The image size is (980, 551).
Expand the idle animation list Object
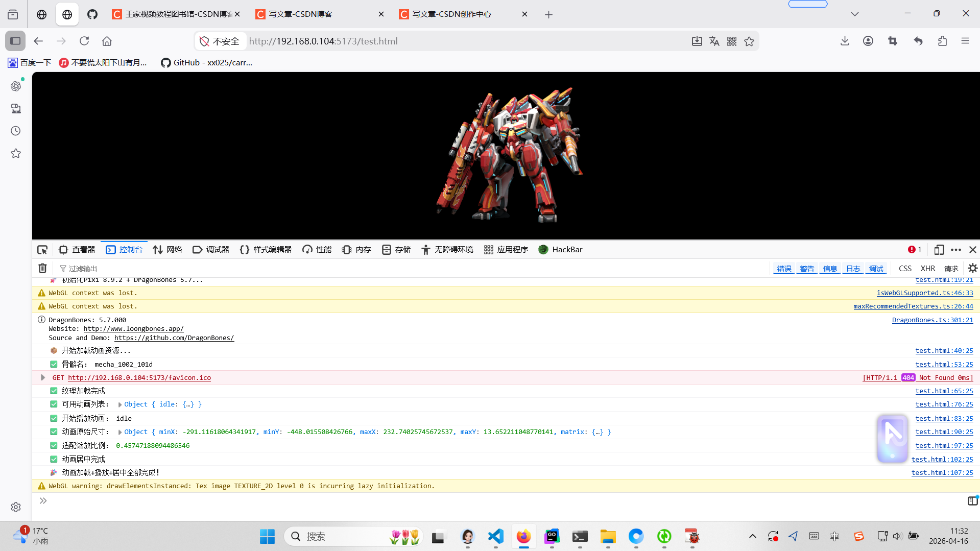click(120, 404)
